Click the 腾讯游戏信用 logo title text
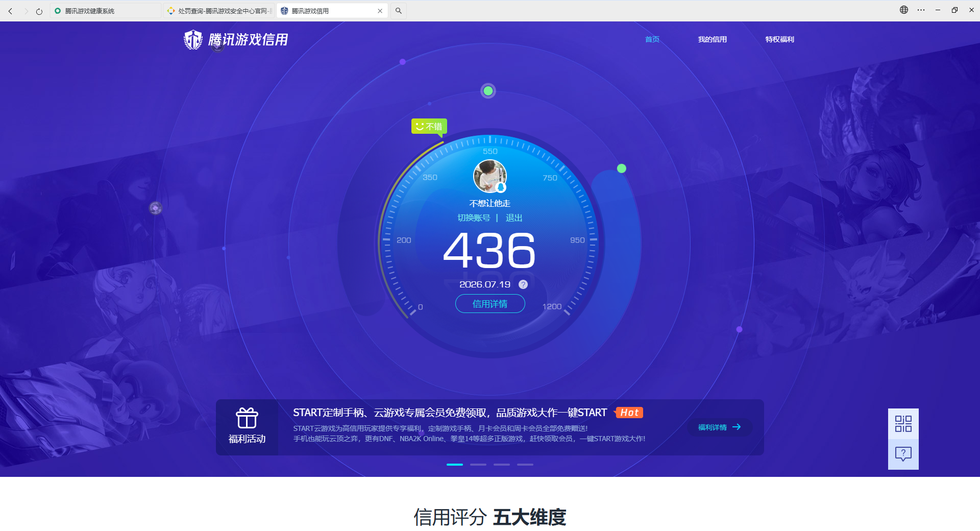The width and height of the screenshot is (980, 531). (248, 39)
